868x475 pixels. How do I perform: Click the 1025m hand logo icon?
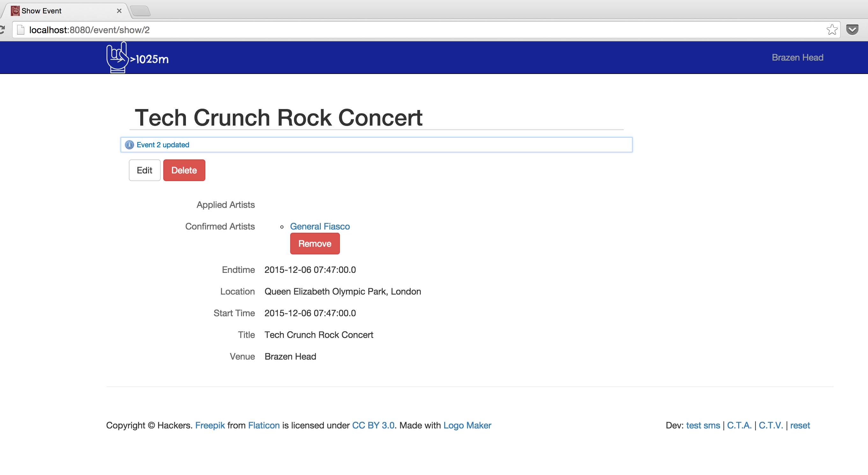117,57
